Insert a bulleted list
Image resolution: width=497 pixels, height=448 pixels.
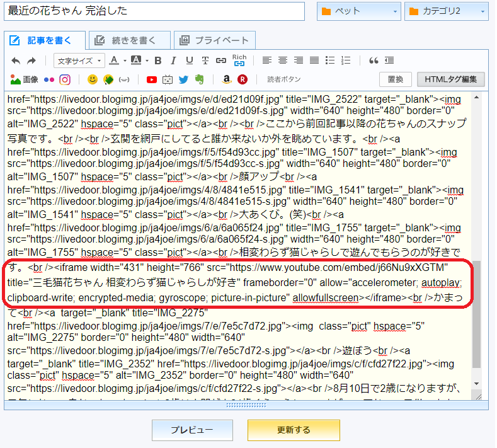point(330,60)
